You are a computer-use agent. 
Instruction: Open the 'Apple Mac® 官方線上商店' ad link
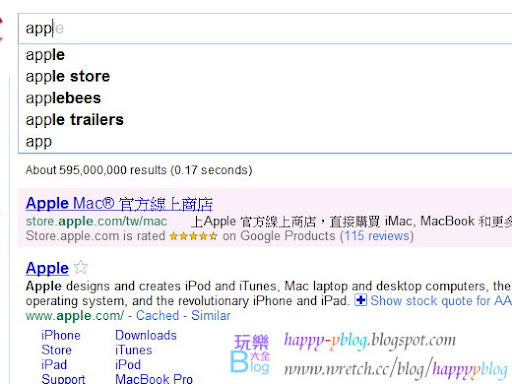pos(119,204)
